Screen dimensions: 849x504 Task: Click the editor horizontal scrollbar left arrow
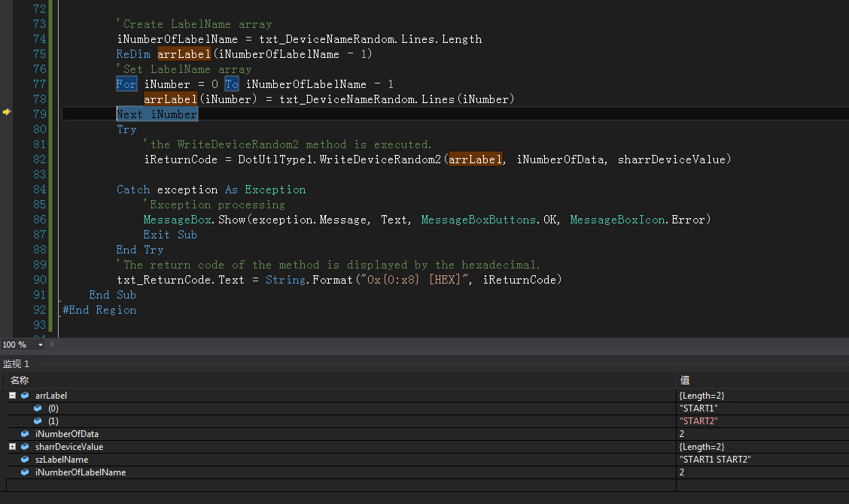click(52, 345)
